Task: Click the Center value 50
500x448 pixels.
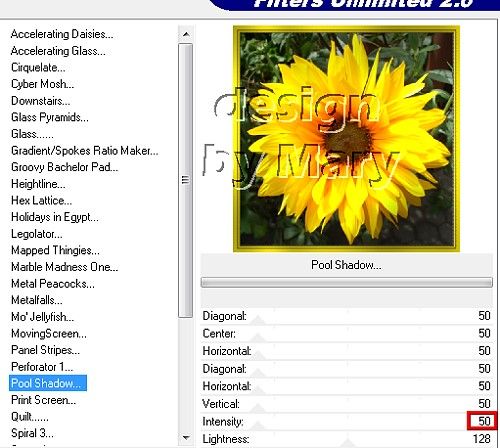Action: (x=484, y=333)
